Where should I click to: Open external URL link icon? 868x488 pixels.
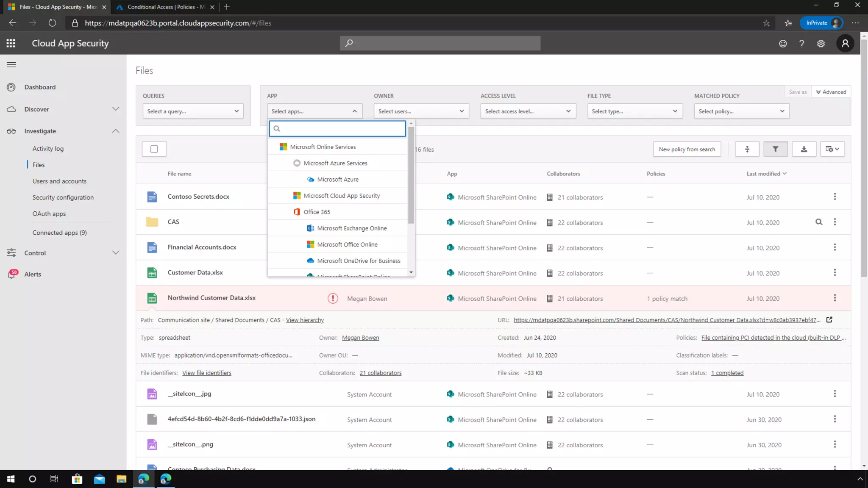pyautogui.click(x=829, y=320)
